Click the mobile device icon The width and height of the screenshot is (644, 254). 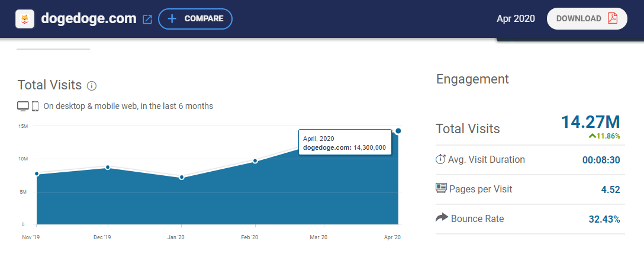pos(35,107)
